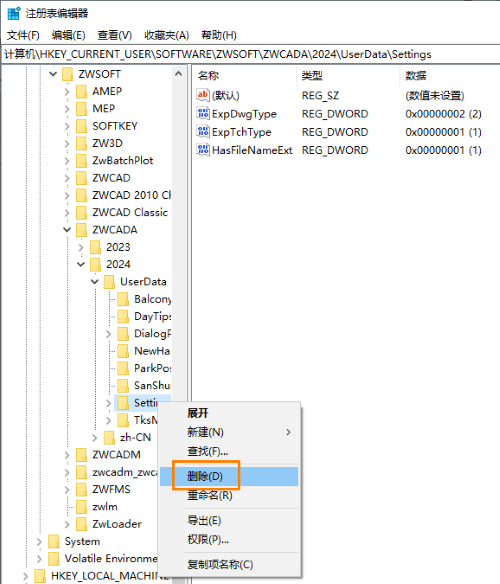Image resolution: width=500 pixels, height=584 pixels.
Task: Click the ZWFMS folder icon
Action: tap(81, 489)
